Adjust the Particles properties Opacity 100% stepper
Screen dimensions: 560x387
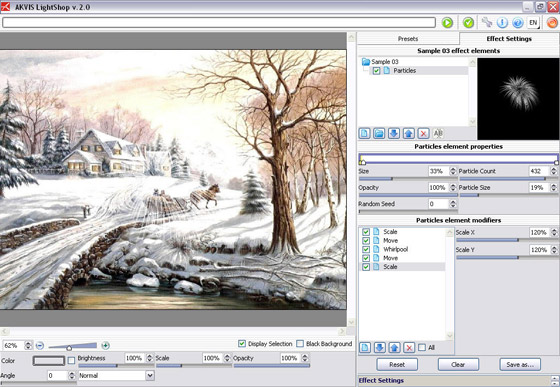pyautogui.click(x=453, y=187)
